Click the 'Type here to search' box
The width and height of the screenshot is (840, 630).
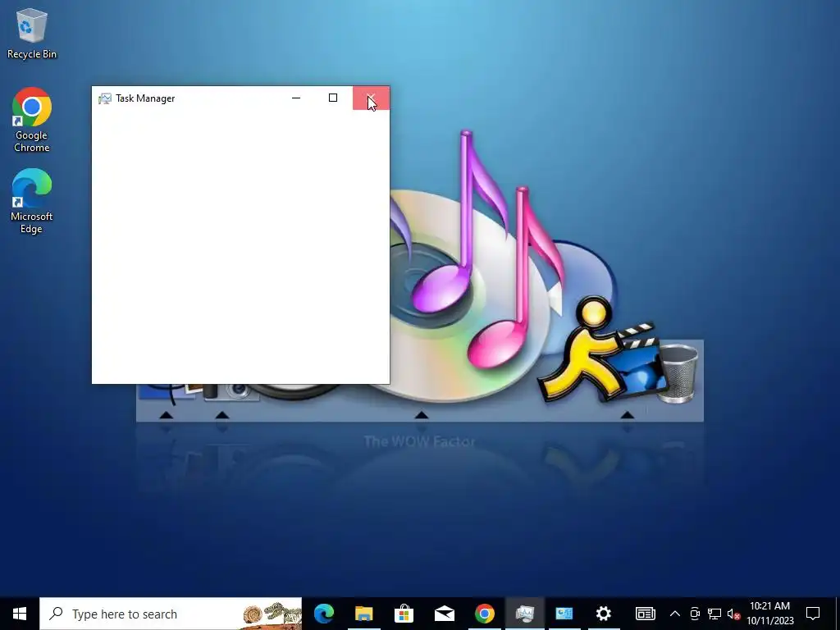coord(171,614)
